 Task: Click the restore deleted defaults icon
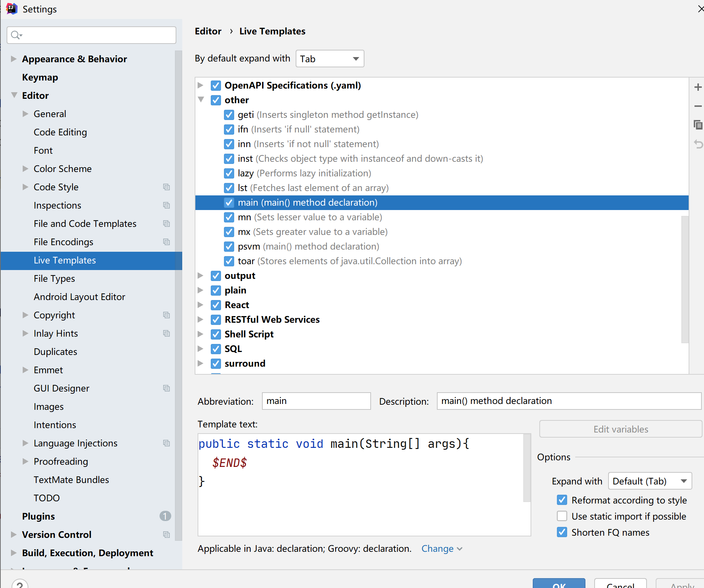click(698, 144)
